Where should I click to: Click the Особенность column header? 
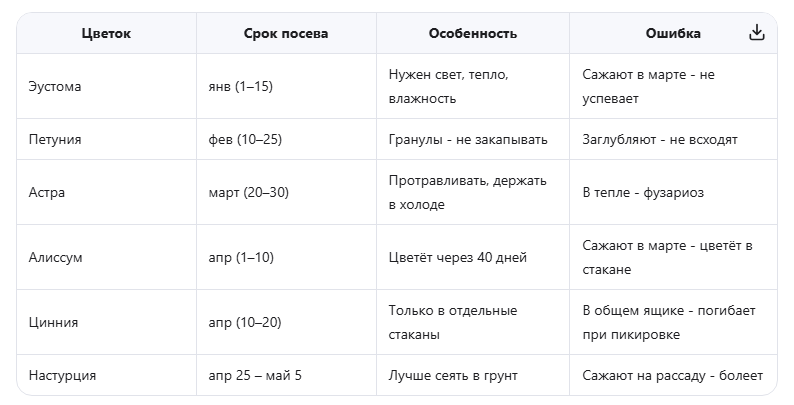click(x=473, y=33)
